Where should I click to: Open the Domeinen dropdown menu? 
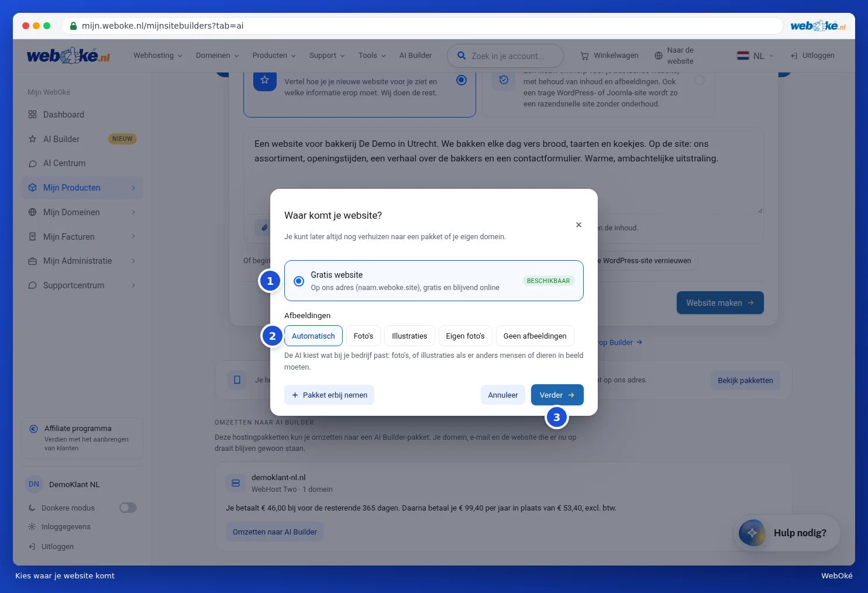[x=218, y=56]
